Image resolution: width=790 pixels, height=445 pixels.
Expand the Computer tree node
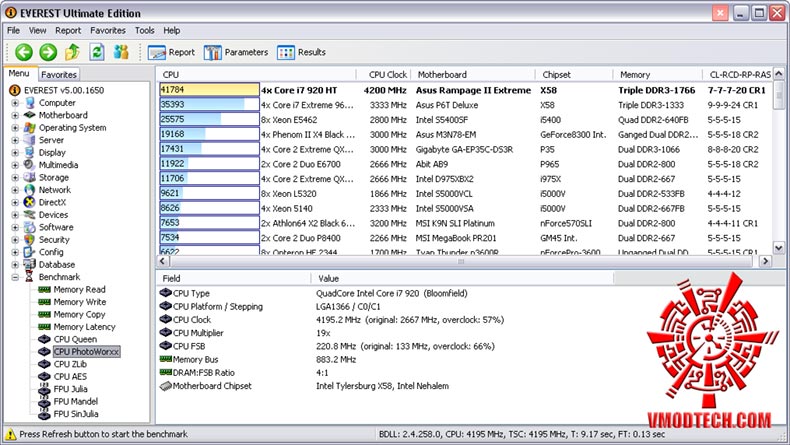point(15,103)
